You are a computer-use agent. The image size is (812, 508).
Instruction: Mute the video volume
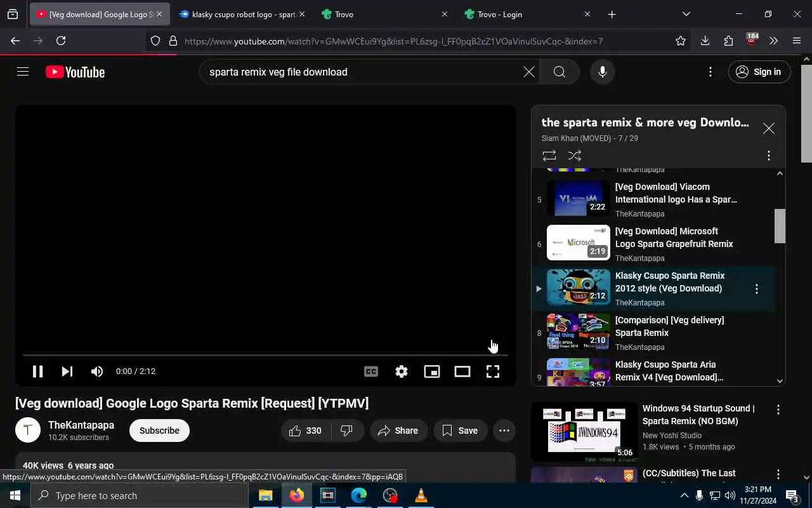(96, 371)
